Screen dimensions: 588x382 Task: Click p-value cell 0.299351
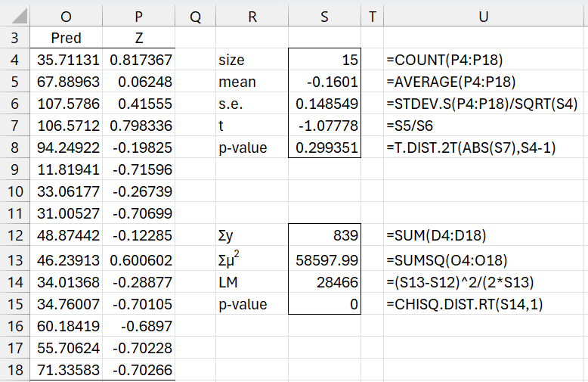point(324,148)
